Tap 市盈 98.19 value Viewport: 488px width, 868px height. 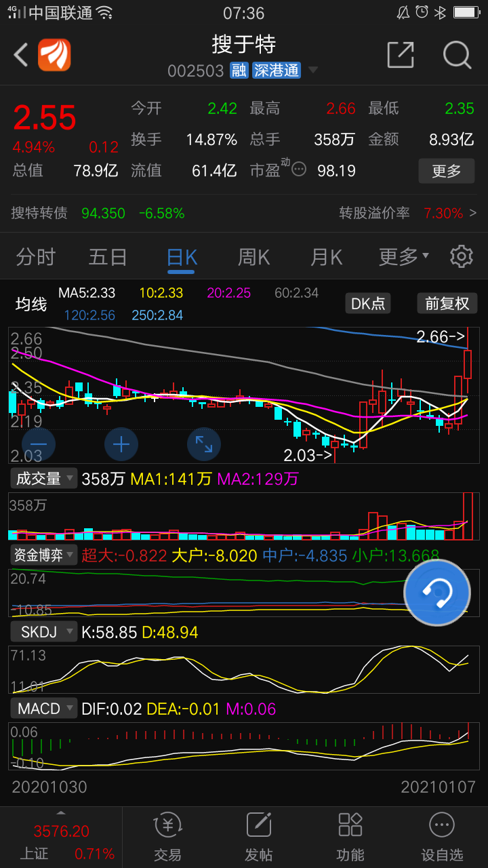click(x=336, y=170)
